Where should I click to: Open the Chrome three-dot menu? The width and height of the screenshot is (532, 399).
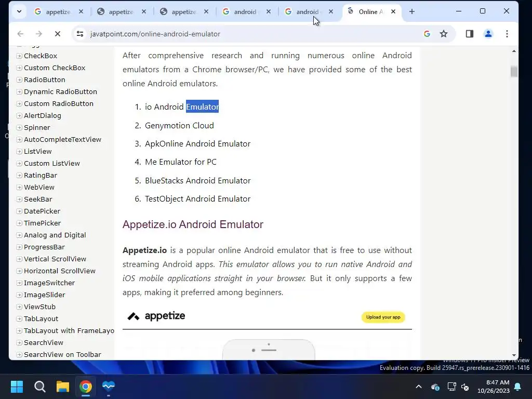point(507,34)
